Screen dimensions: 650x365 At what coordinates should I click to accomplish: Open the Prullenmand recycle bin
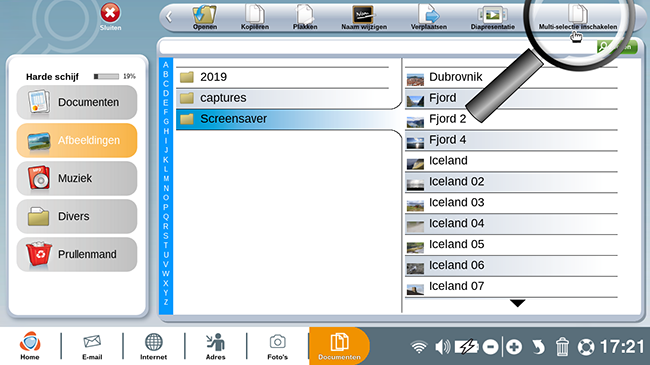tap(77, 254)
